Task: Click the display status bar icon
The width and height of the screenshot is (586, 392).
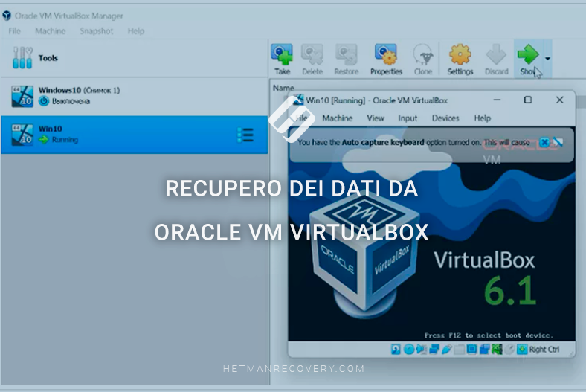Action: click(x=471, y=350)
